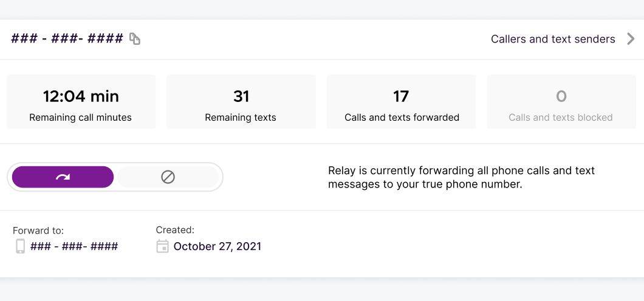Screen dimensions: 644x301
Task: Click the 31 remaining texts count
Action: pyautogui.click(x=241, y=96)
